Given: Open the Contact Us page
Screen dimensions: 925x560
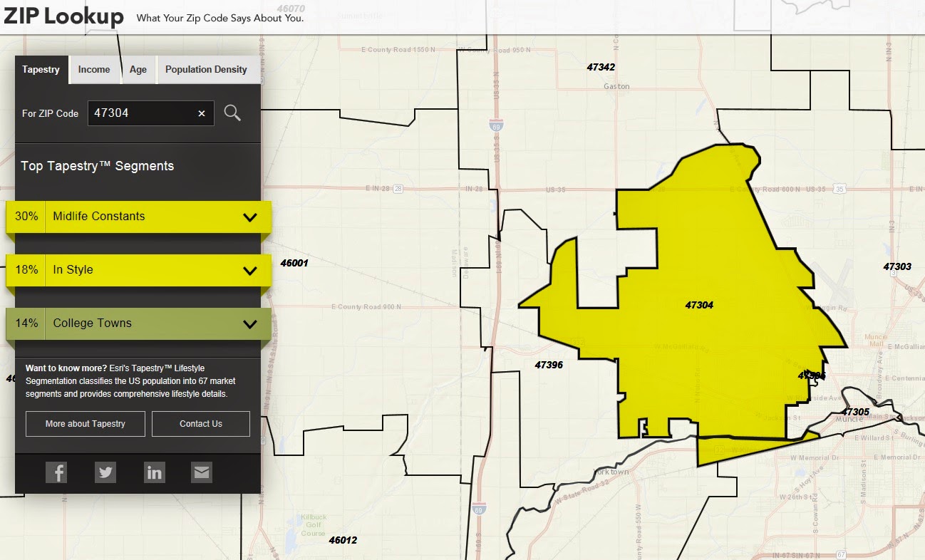Looking at the screenshot, I should point(202,423).
